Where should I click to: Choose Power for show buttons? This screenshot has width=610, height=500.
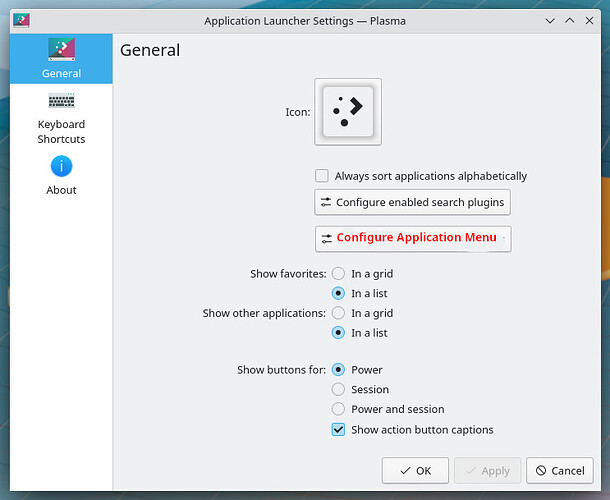338,370
